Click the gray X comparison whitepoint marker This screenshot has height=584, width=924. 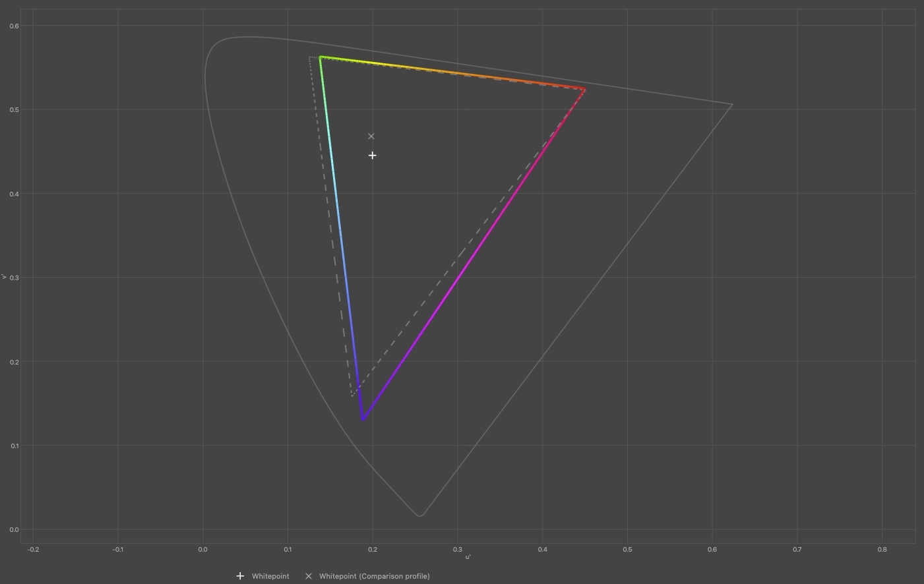pyautogui.click(x=371, y=136)
